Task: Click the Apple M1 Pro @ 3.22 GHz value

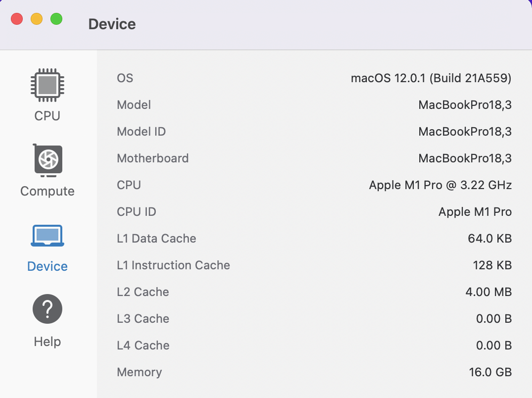Action: [x=440, y=185]
